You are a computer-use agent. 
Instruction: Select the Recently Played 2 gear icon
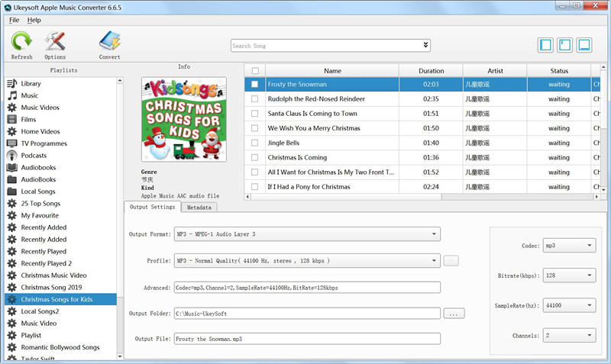tap(12, 263)
